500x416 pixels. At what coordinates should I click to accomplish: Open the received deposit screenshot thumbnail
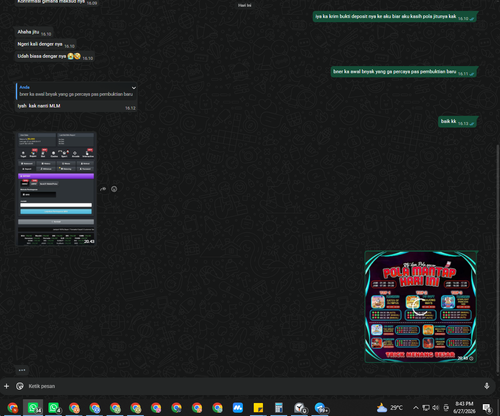pos(56,189)
